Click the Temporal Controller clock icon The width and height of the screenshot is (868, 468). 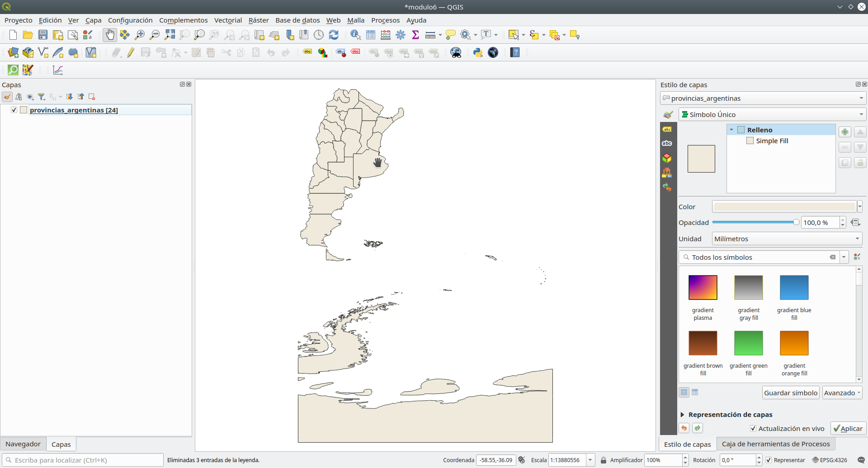(319, 35)
